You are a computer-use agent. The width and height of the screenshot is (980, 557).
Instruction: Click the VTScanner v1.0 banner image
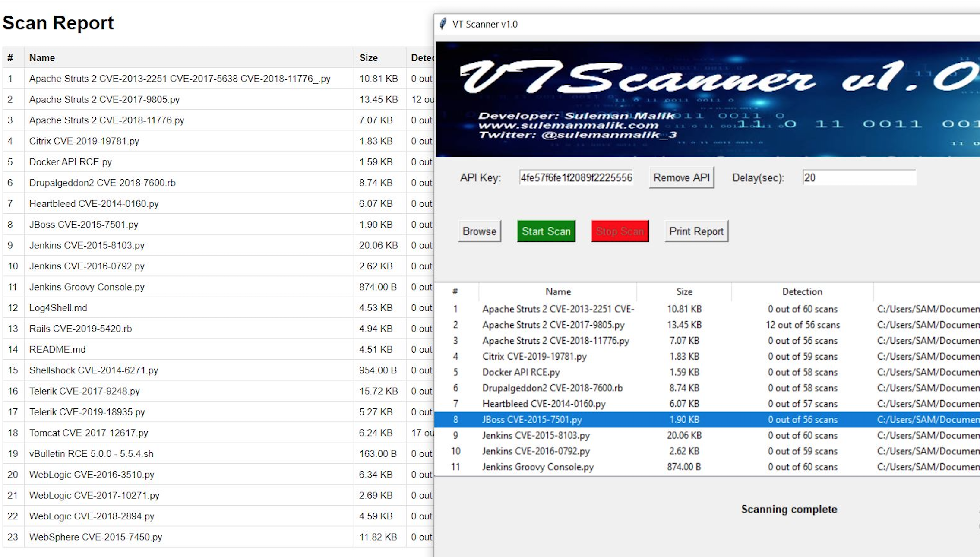707,99
